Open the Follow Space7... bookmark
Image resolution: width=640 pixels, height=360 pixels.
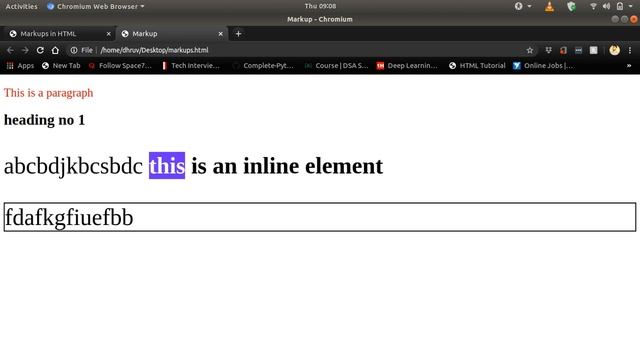click(120, 66)
